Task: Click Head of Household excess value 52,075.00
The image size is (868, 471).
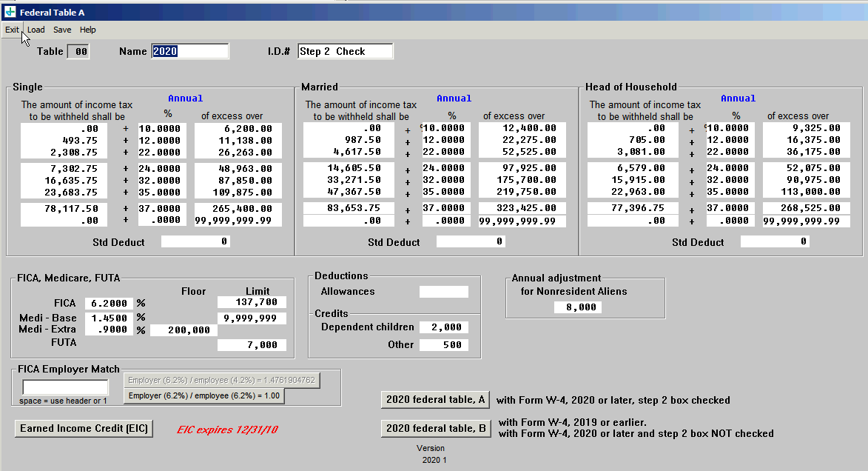Action: pyautogui.click(x=806, y=168)
